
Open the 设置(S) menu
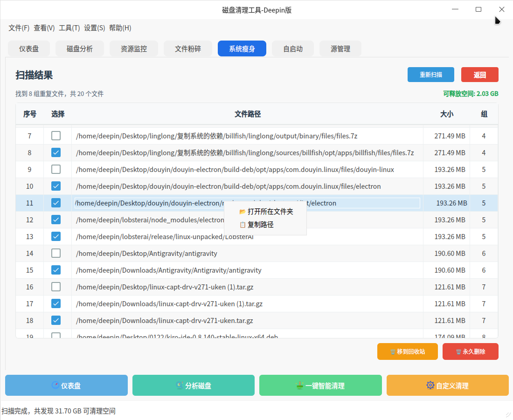point(94,28)
